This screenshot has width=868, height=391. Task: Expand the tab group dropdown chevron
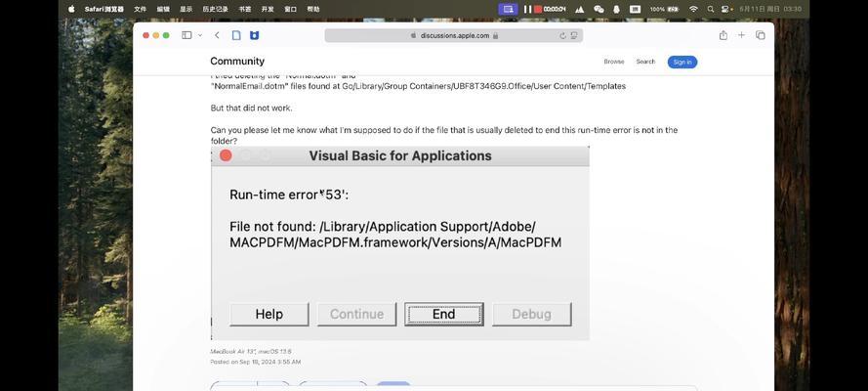point(200,35)
